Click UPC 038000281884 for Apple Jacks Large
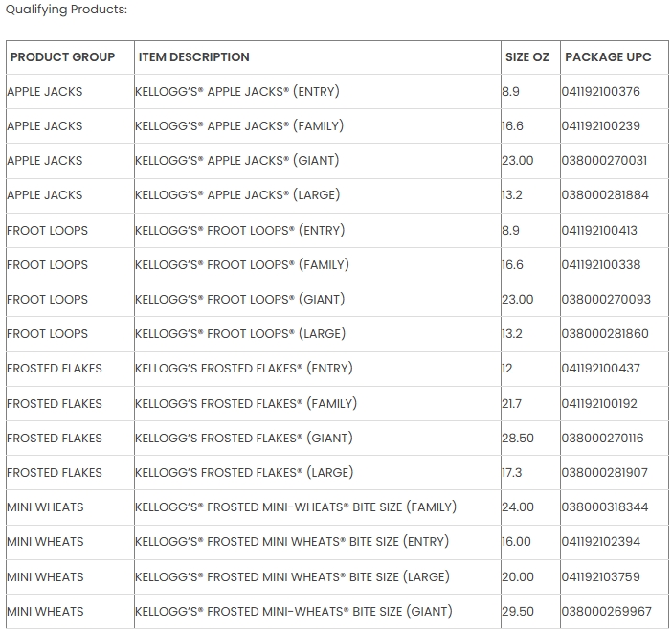The image size is (672, 631). (x=605, y=195)
